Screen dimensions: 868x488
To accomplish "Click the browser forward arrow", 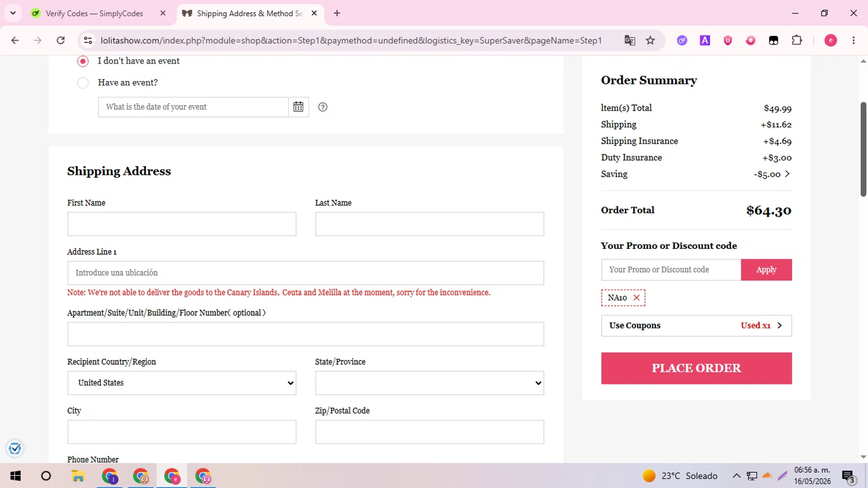I will click(38, 41).
